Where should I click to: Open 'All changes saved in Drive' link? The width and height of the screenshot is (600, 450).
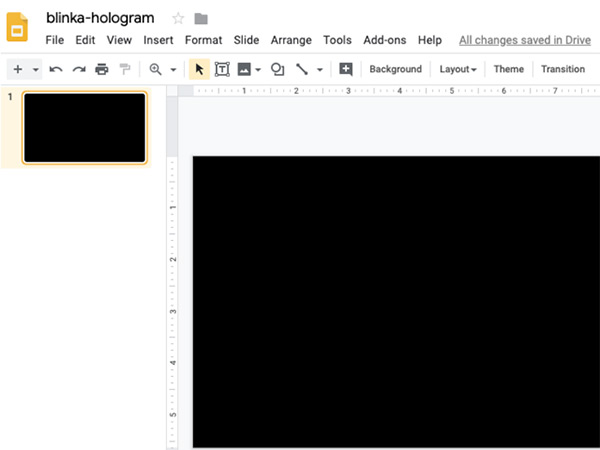click(524, 40)
